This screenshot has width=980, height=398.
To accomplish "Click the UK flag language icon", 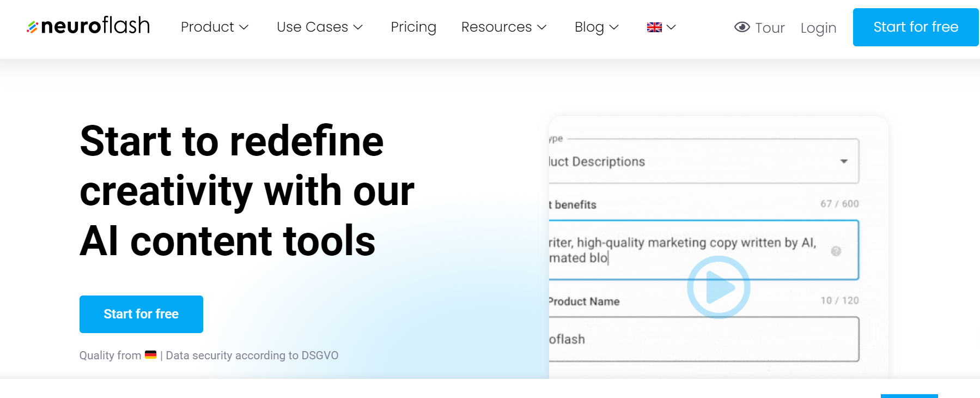I will point(654,27).
